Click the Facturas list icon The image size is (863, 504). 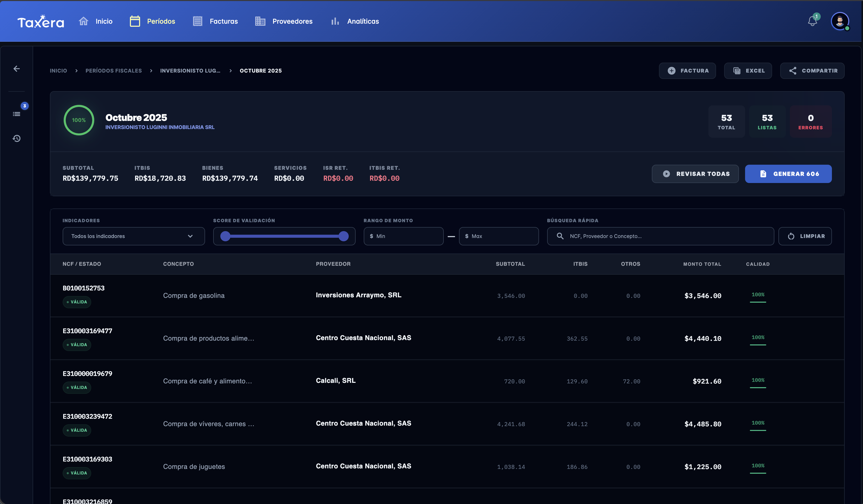[198, 21]
